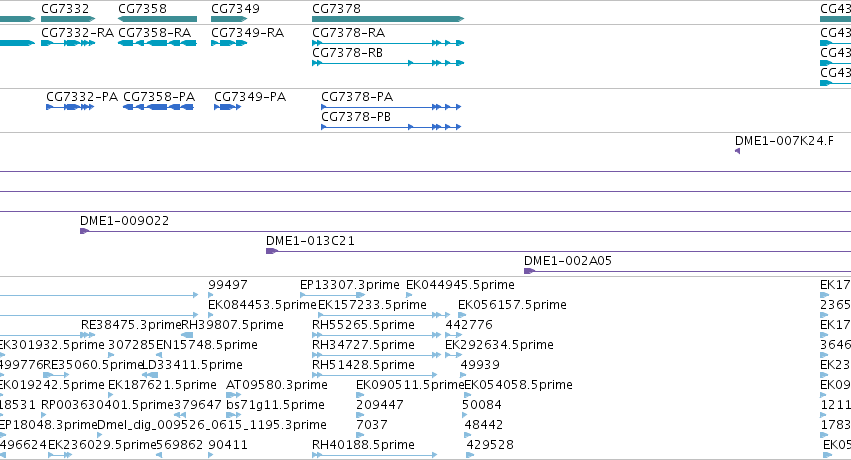Click the CG7332-PA protein glyph
Viewport: 851px width, 460px height.
coord(71,107)
